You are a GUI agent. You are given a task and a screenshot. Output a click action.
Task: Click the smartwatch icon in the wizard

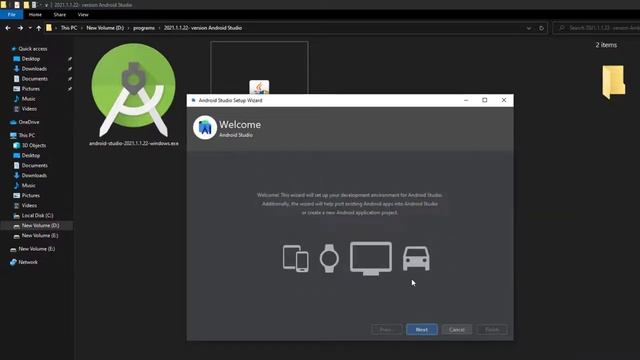point(329,258)
